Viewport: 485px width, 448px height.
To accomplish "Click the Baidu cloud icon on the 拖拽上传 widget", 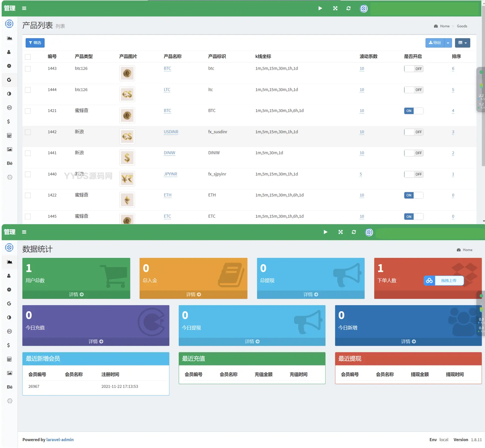I will (429, 280).
